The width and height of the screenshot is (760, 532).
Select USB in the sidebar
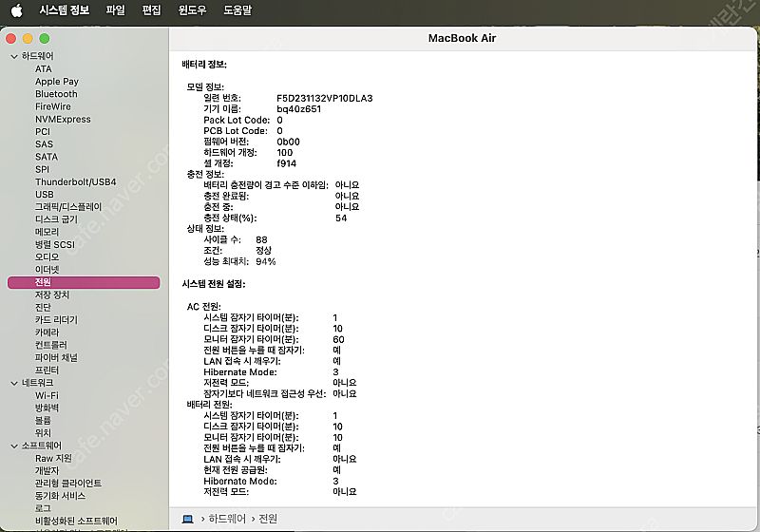[45, 195]
